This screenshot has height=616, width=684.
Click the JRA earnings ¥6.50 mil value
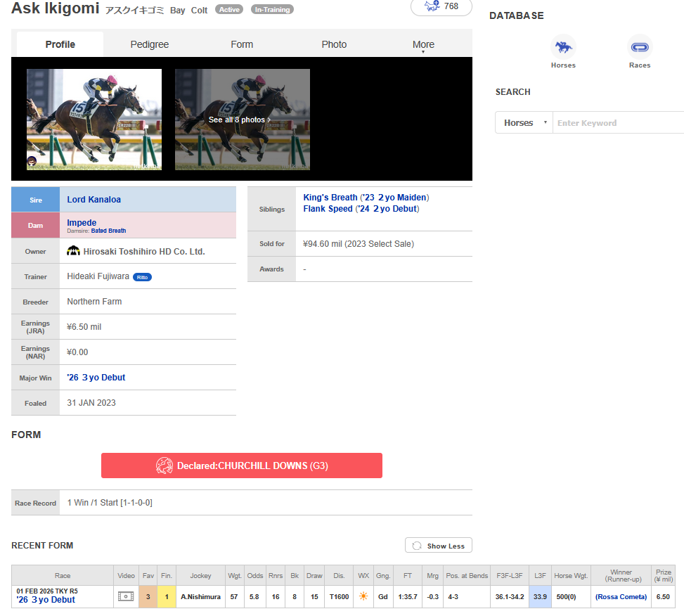tap(84, 327)
